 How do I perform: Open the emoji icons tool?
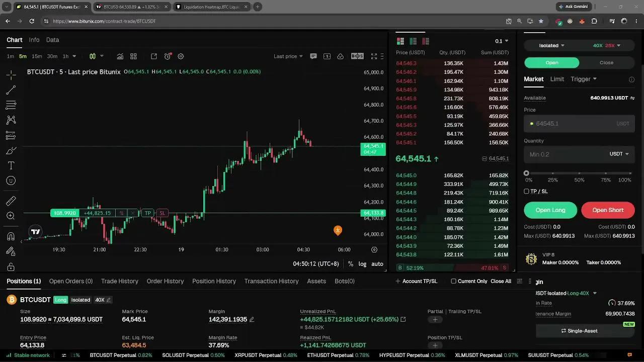point(11,180)
